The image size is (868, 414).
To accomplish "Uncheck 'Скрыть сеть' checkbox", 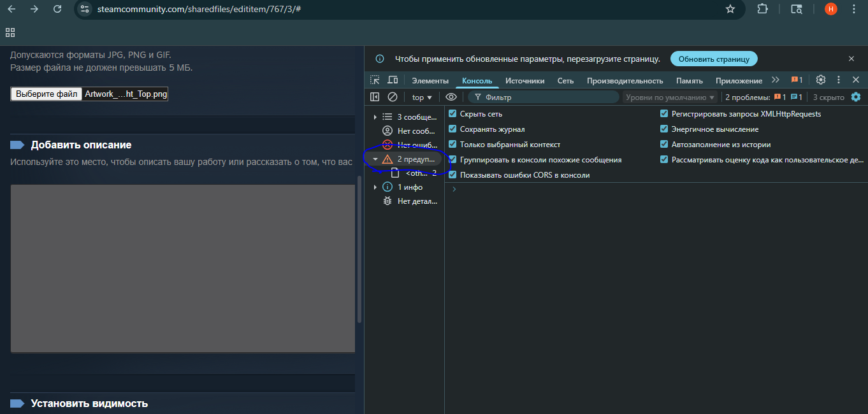I will (452, 114).
